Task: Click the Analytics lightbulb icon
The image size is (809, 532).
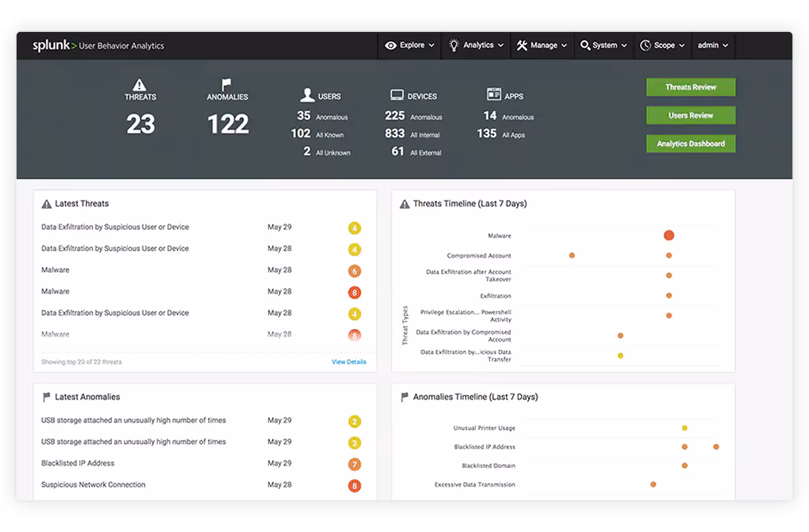Action: 454,46
